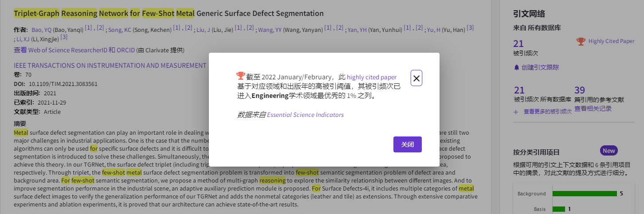Close the highly cited paper dialog with X

[x=416, y=78]
